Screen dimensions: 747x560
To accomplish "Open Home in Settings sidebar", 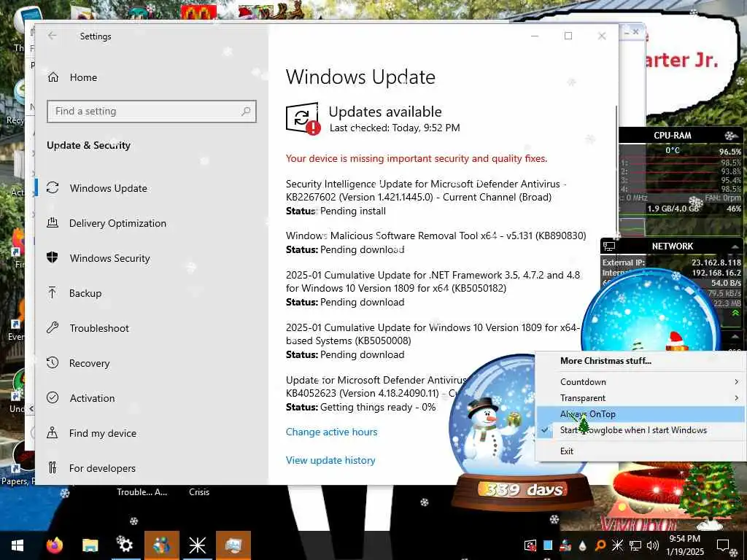I will [83, 77].
